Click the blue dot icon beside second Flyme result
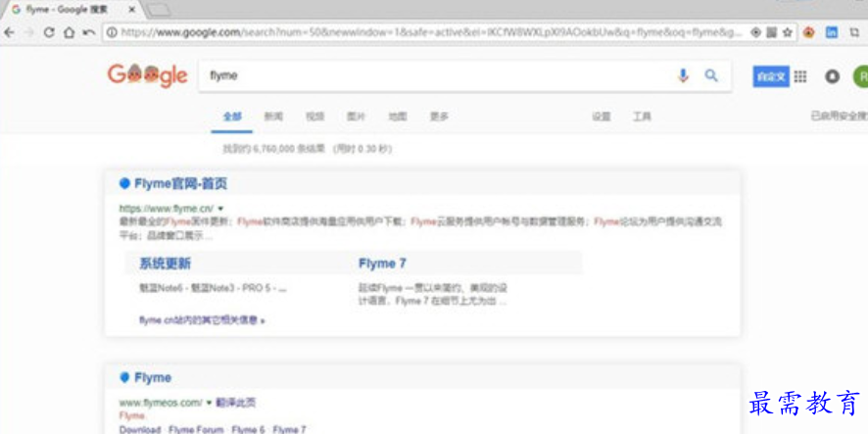This screenshot has height=434, width=868. 124,377
